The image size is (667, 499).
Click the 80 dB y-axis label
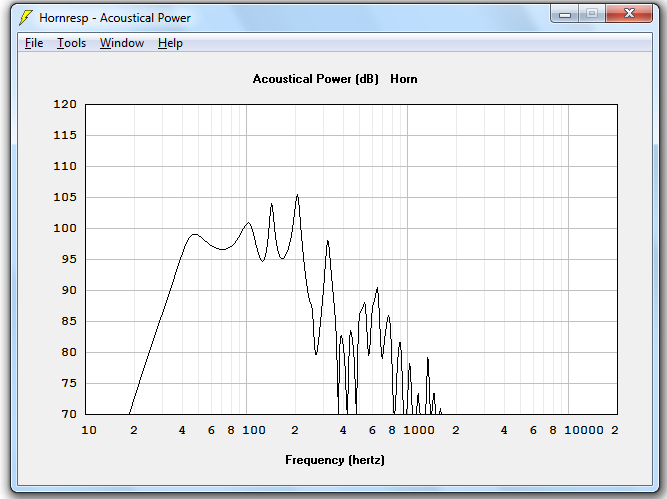pos(69,352)
